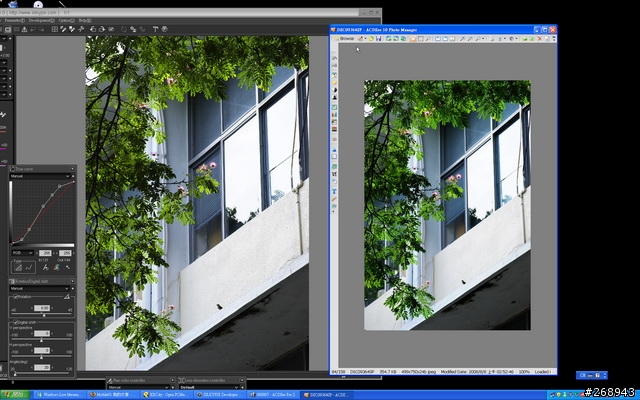Click the tone curve output value field
The height and width of the screenshot is (400, 640).
coord(65,253)
